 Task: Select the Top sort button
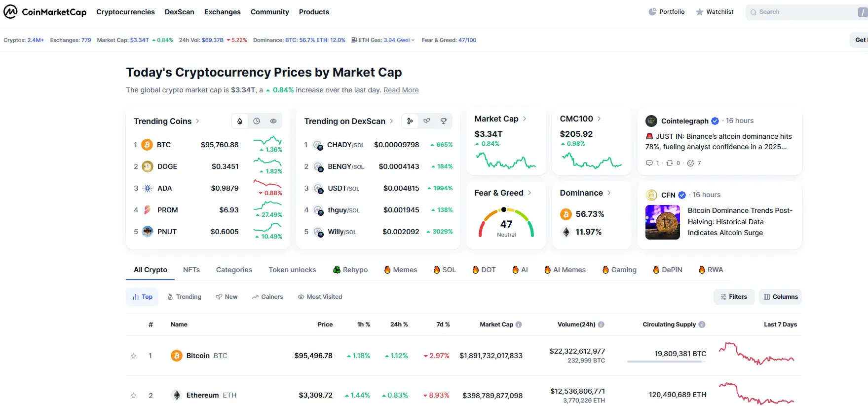click(x=142, y=297)
